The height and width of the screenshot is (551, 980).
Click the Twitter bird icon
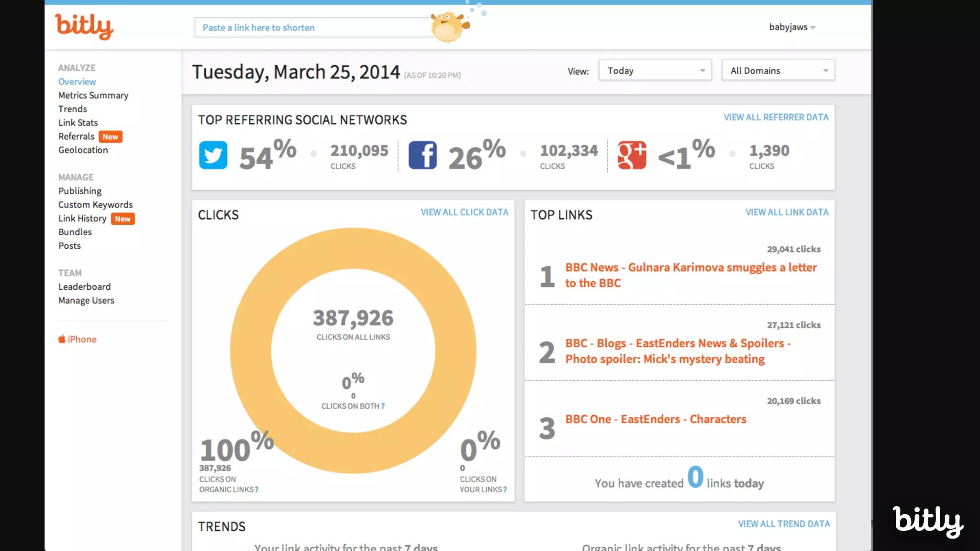coord(213,155)
